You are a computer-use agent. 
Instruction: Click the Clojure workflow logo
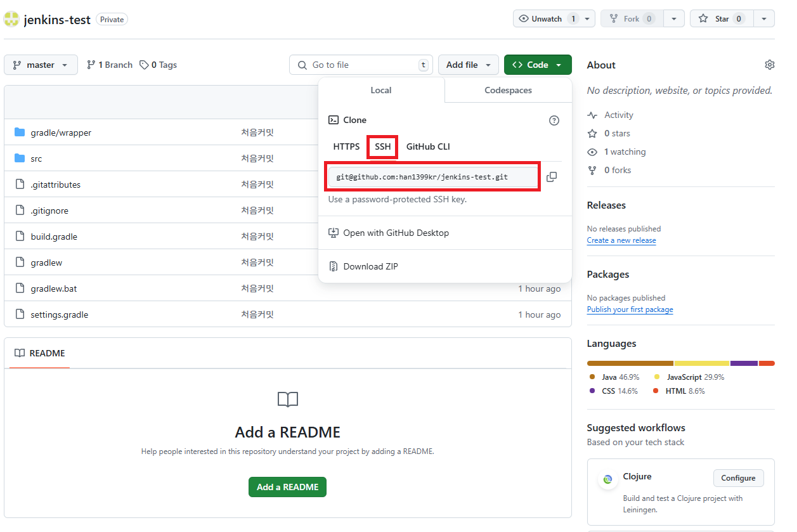[x=608, y=480]
